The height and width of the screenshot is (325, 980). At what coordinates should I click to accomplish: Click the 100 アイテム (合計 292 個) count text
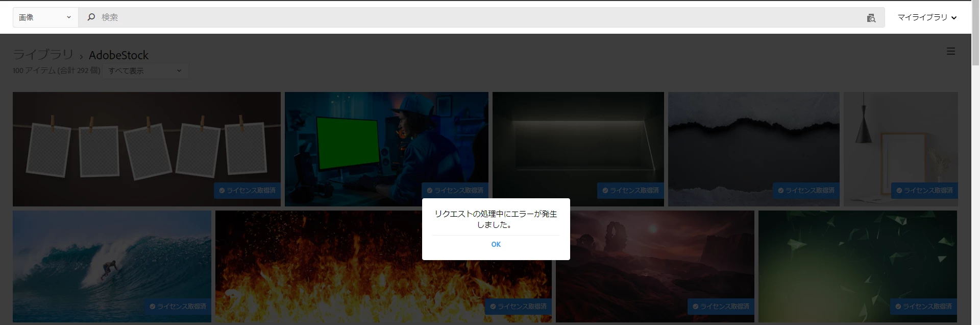pyautogui.click(x=56, y=71)
